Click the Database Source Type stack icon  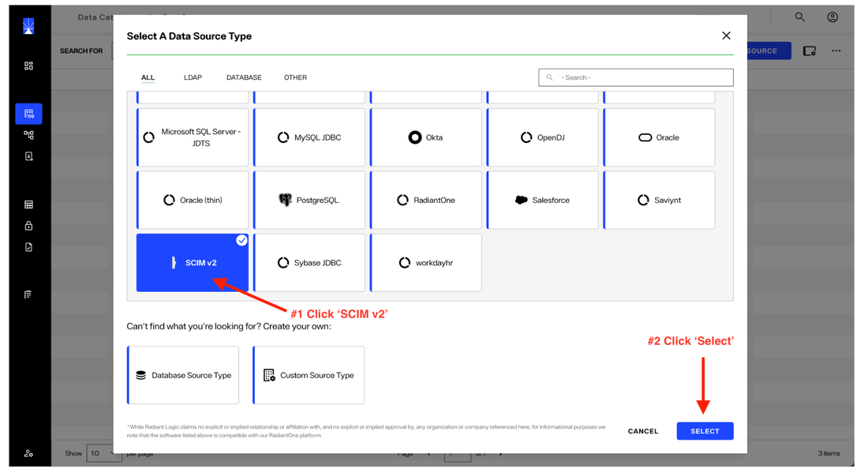point(140,375)
